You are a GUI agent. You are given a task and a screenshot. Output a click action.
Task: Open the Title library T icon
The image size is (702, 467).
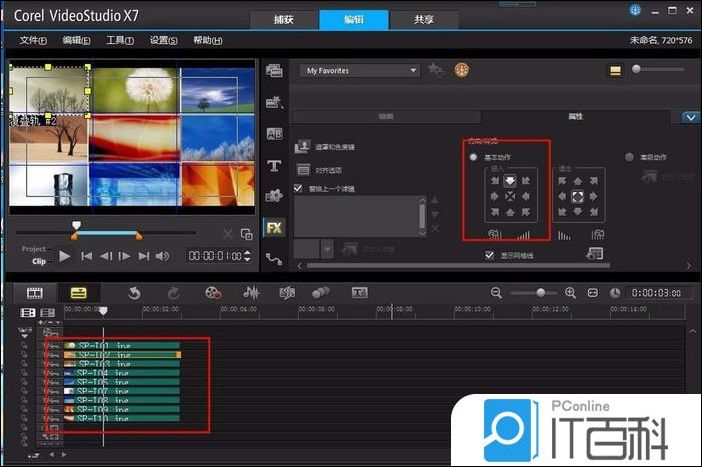point(274,166)
